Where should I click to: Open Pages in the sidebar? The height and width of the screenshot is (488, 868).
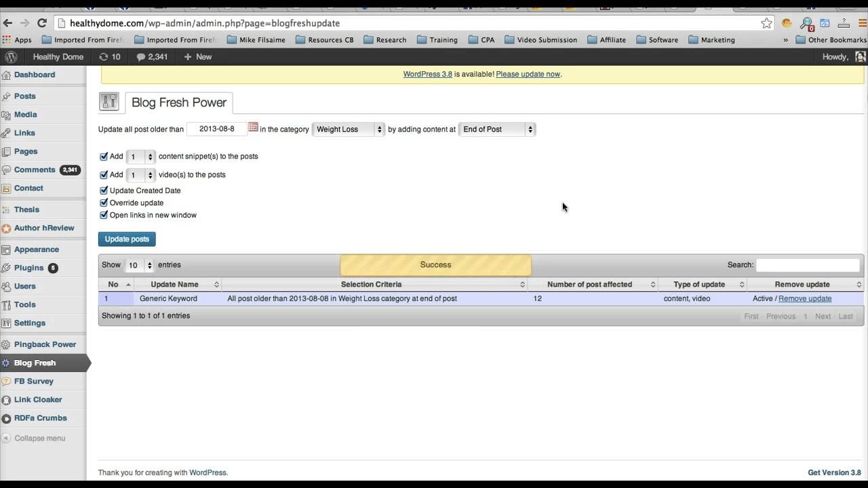(x=26, y=151)
